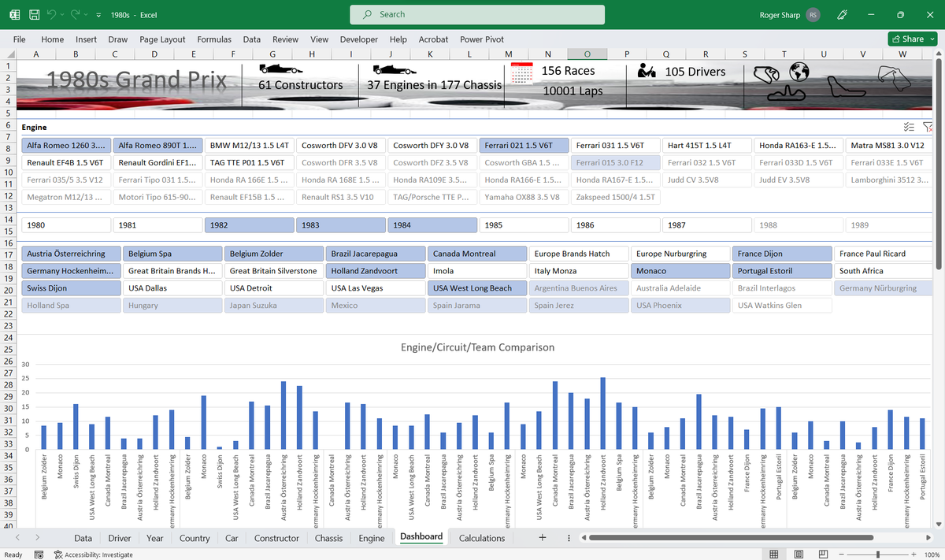Enable Multi-Select on the Engine slicer
This screenshot has height=560, width=945.
pyautogui.click(x=909, y=126)
